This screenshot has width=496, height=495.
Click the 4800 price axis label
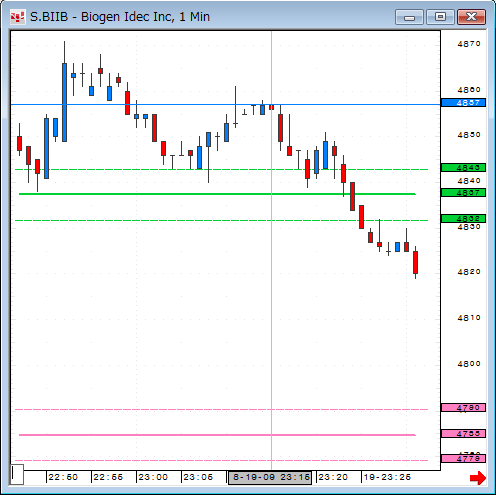[469, 364]
